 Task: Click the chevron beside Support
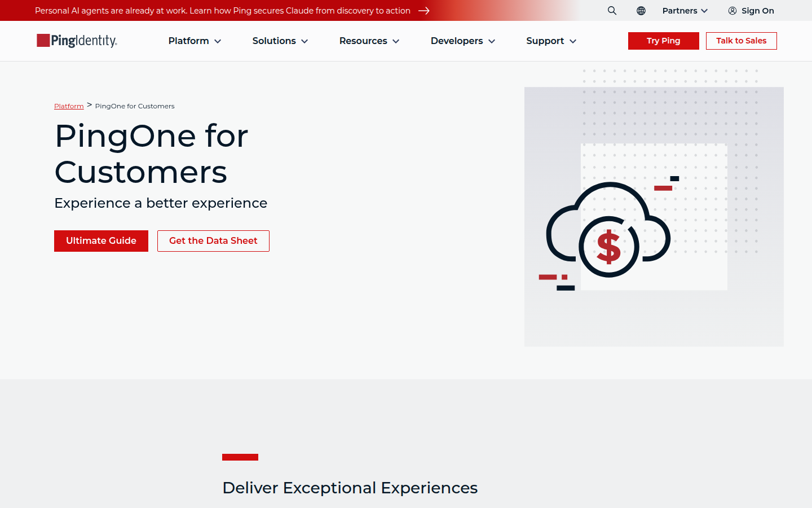tap(573, 41)
